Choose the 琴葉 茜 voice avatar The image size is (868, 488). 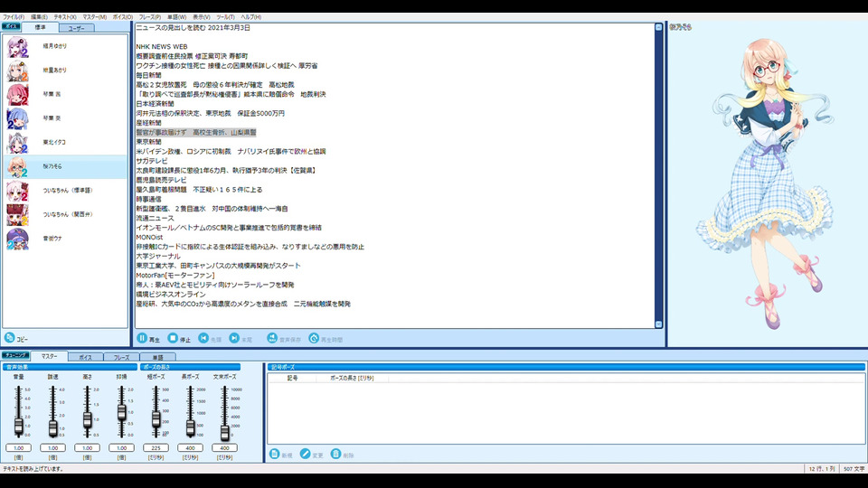18,95
